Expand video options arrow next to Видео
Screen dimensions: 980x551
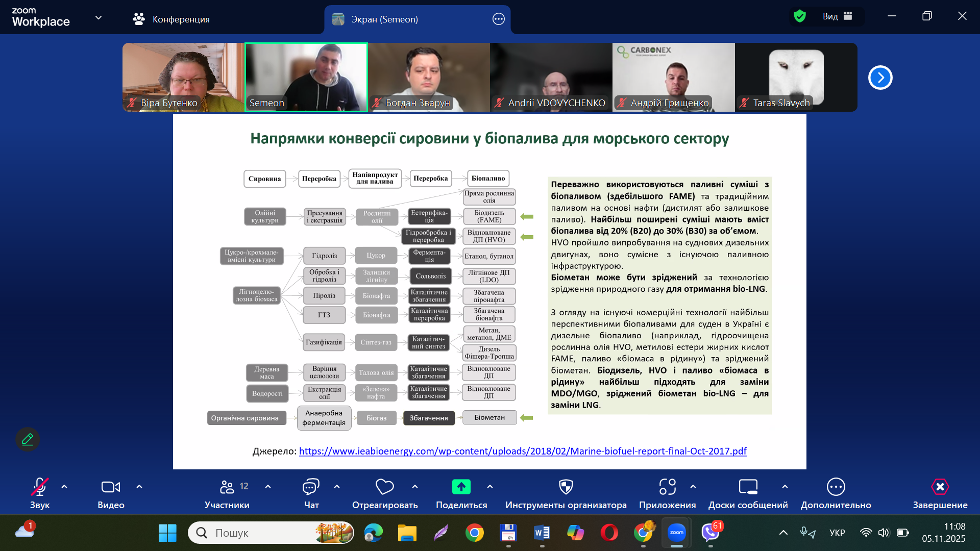point(139,487)
